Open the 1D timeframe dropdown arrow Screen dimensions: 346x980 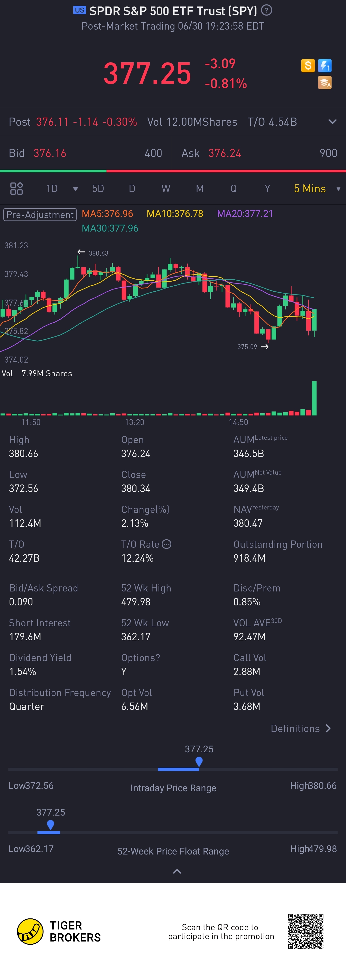click(75, 189)
